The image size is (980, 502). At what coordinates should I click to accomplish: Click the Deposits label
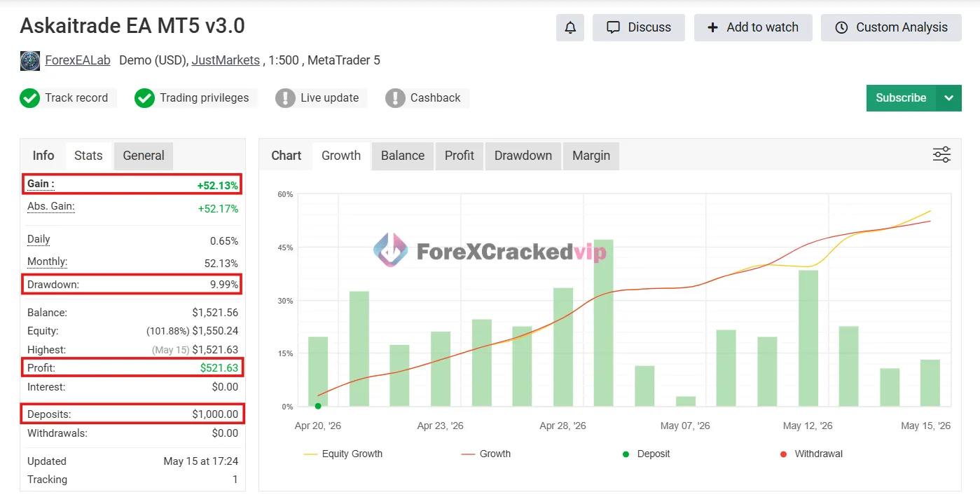click(49, 414)
